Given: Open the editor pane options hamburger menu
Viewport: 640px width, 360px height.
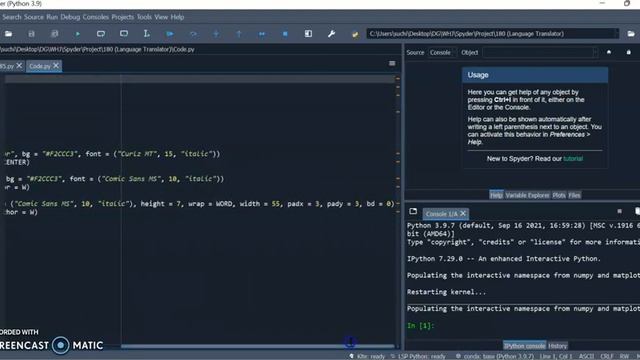Looking at the screenshot, I should point(392,63).
